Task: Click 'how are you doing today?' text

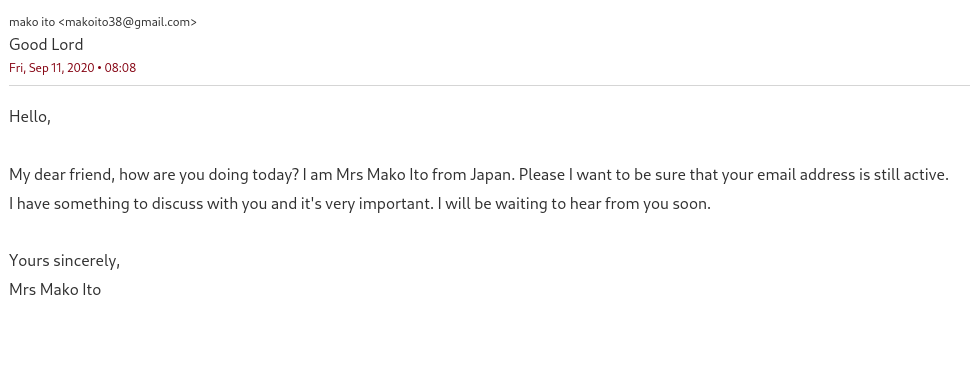Action: (209, 175)
